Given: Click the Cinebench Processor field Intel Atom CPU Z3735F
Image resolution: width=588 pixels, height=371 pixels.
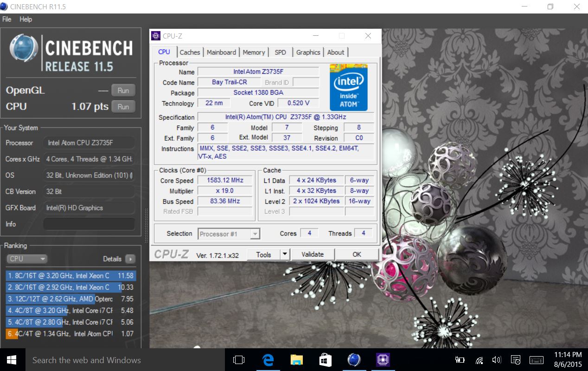Looking at the screenshot, I should (x=89, y=143).
